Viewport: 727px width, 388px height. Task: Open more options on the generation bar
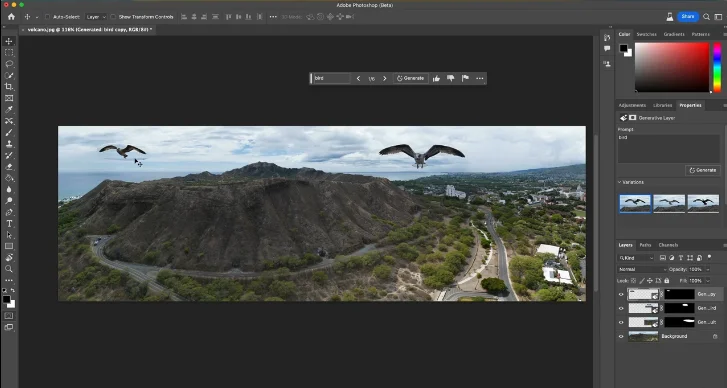[480, 78]
